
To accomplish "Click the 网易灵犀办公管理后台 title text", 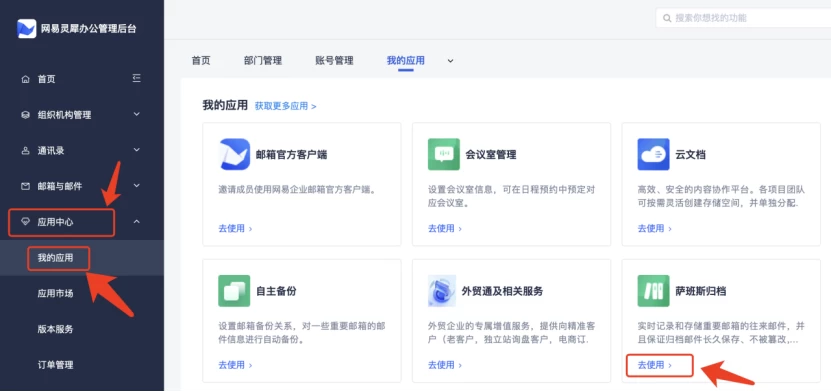I will coord(89,29).
